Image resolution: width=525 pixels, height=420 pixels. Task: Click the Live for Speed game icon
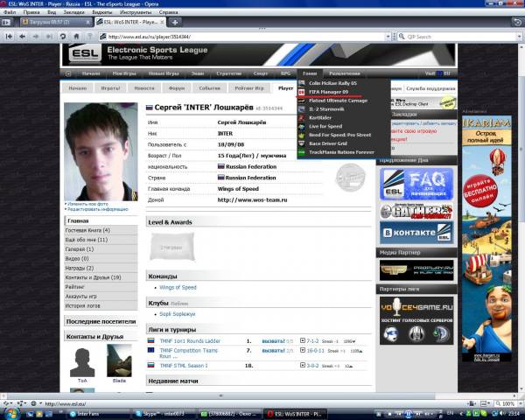tap(302, 126)
